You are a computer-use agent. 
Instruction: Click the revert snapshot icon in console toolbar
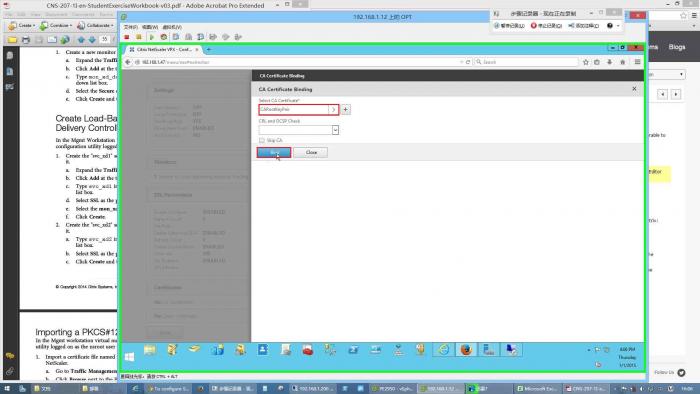tap(188, 37)
